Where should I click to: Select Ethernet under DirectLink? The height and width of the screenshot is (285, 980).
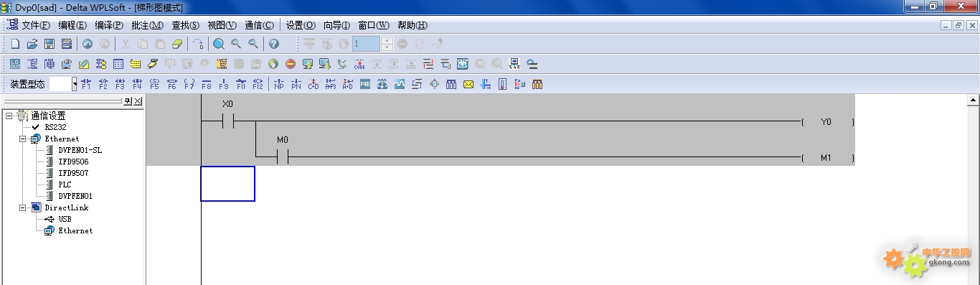[x=75, y=230]
